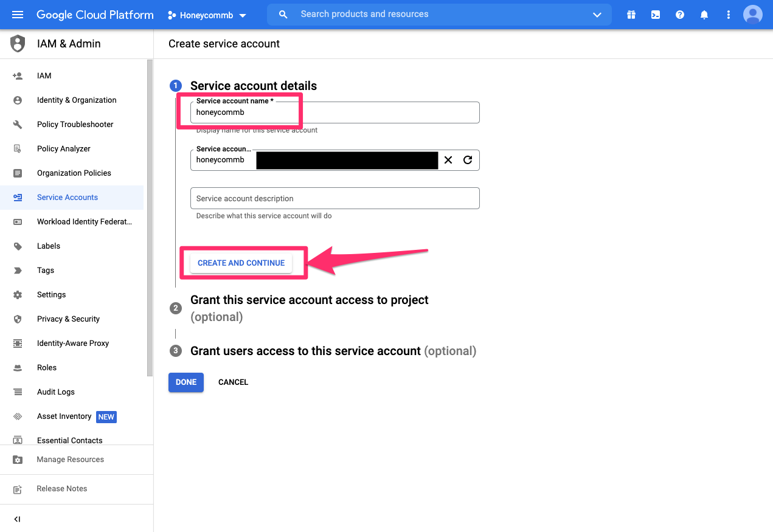Screen dimensions: 773x532
Task: Open the Honeycommb project selector dropdown
Action: click(207, 15)
